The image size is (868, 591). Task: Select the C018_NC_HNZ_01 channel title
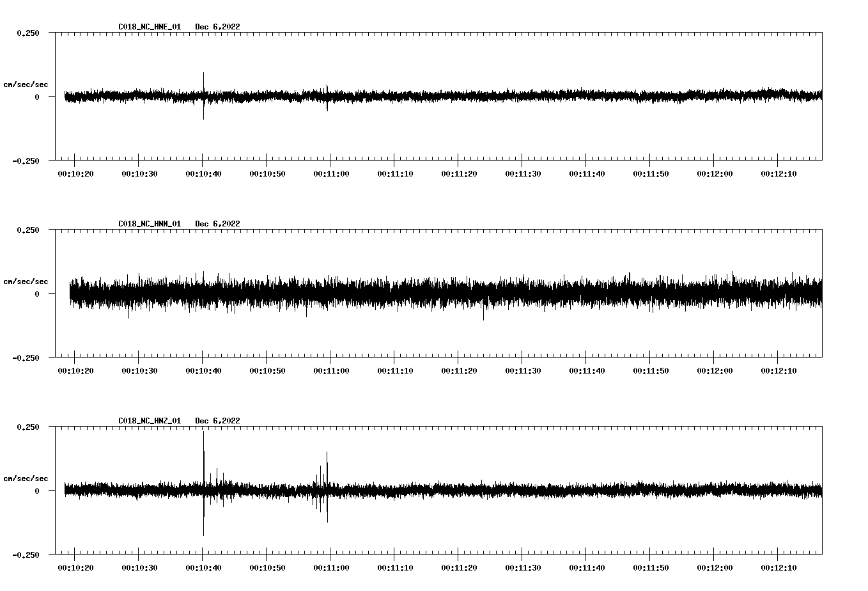pos(149,421)
